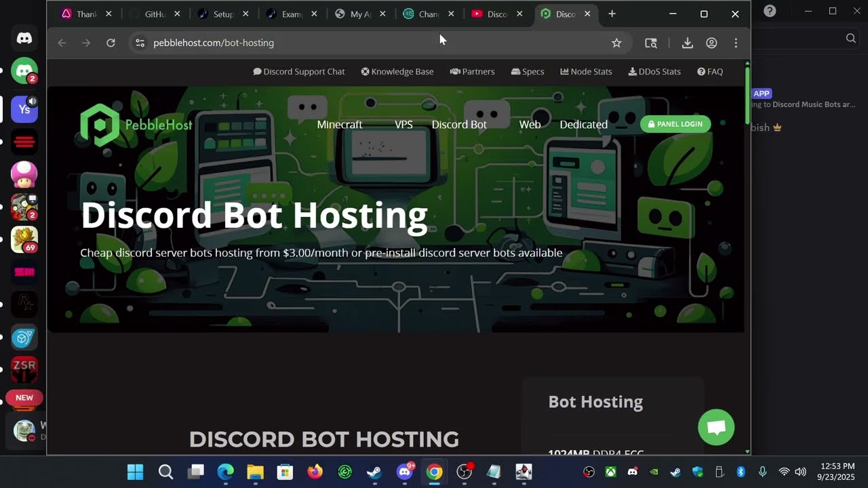Open the Chrome profile icon
The height and width of the screenshot is (488, 868).
tap(711, 43)
